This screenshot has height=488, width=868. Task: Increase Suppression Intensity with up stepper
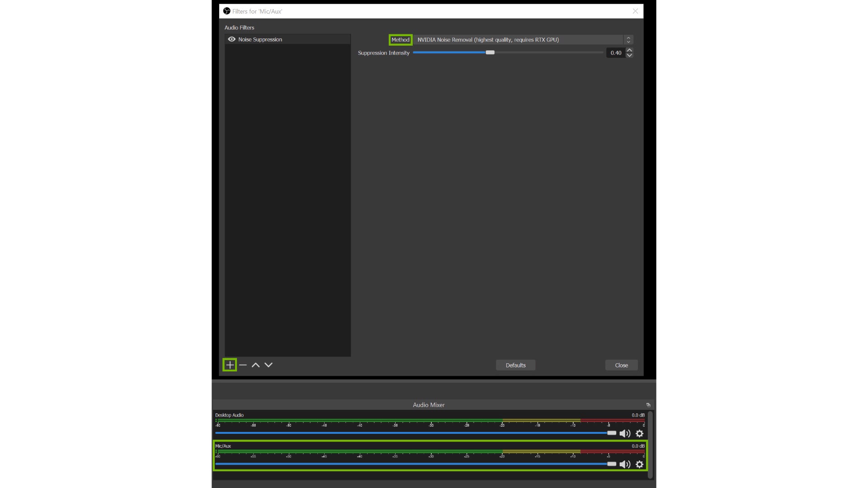point(629,50)
